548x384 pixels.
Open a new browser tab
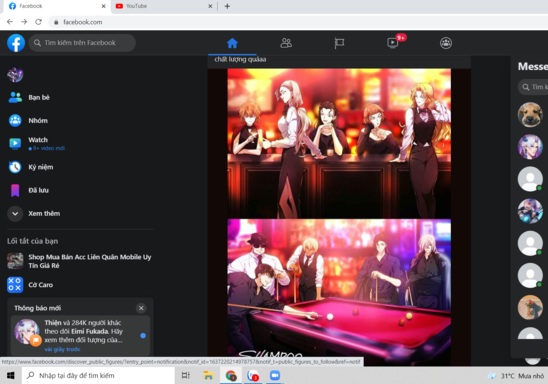point(227,6)
